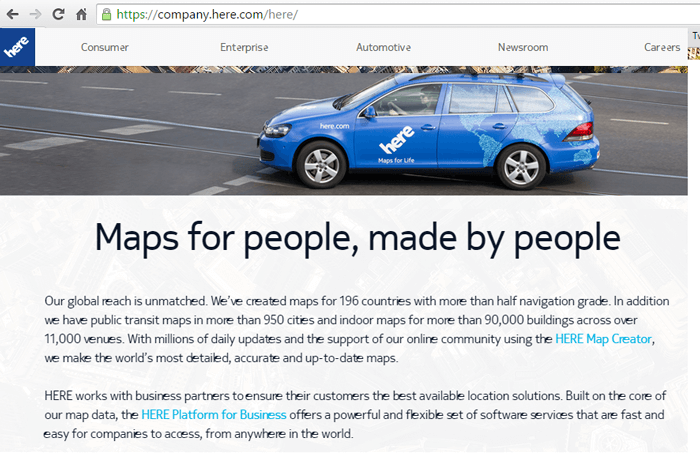Click the text 'Our global reach is unmatched.'
700x466 pixels.
pyautogui.click(x=126, y=301)
